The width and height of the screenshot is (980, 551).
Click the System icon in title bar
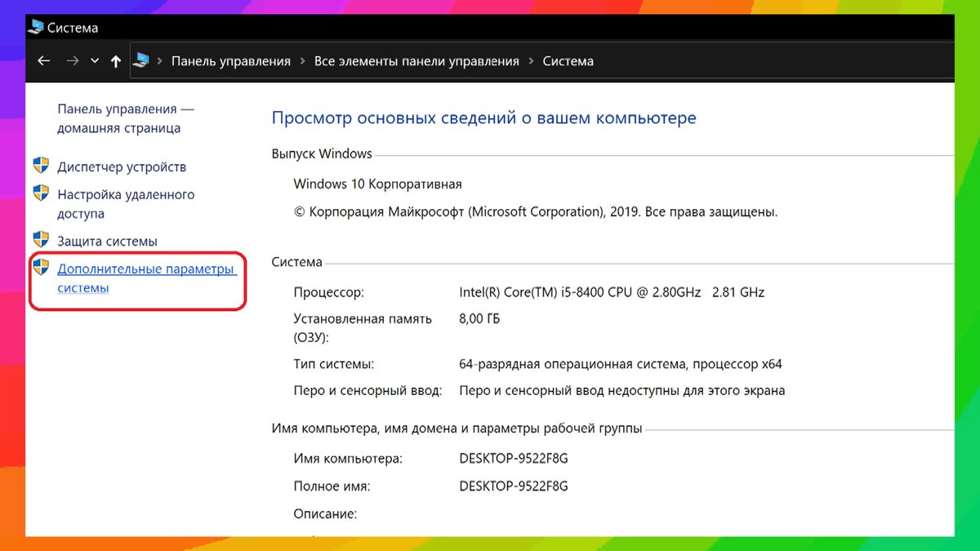point(35,28)
